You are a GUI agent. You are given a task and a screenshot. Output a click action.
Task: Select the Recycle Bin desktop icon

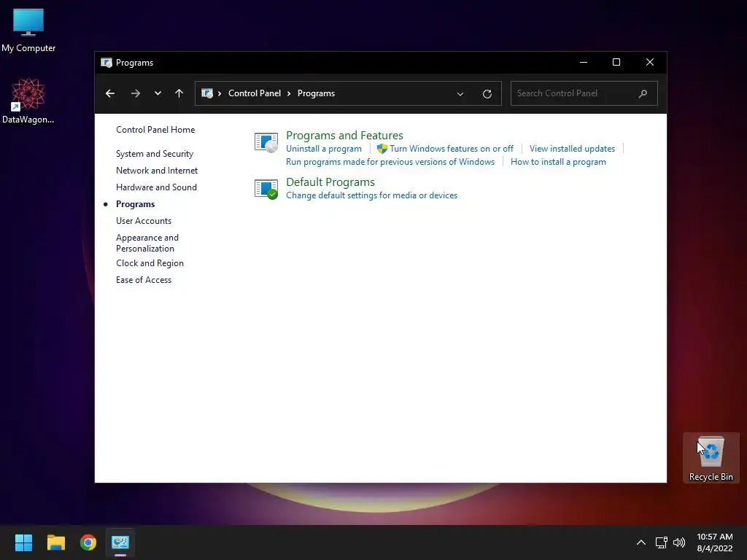point(711,458)
